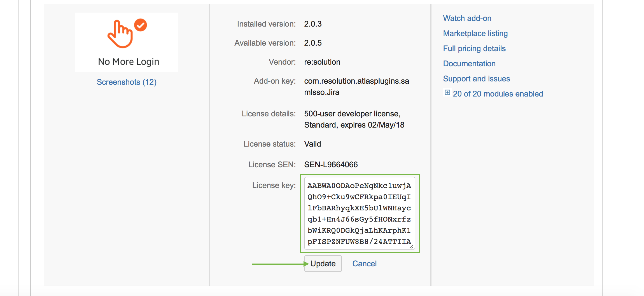Open the Documentation link
Screen dimensions: 644x296
click(469, 64)
